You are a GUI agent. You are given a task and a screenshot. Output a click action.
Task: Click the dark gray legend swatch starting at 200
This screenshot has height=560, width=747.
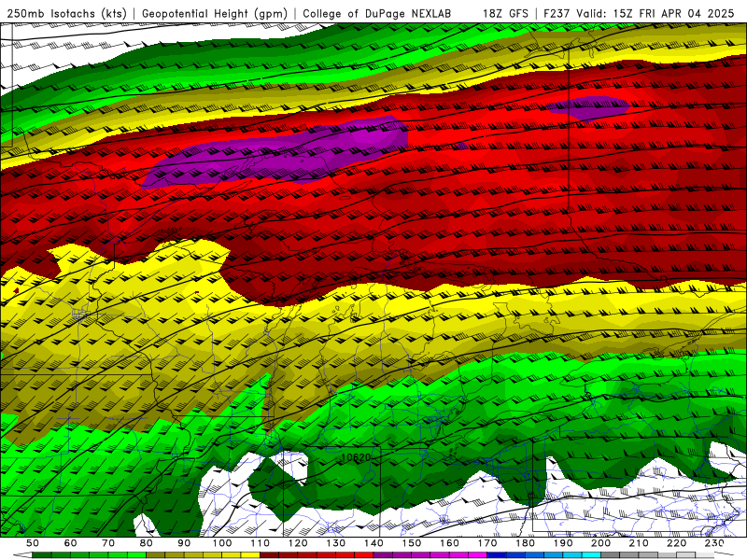point(611,555)
